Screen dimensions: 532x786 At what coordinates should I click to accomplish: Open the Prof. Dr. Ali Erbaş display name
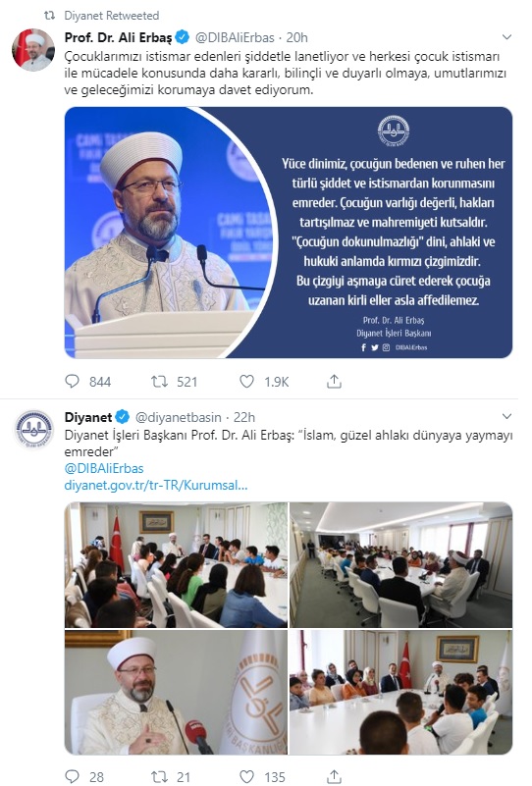click(119, 37)
